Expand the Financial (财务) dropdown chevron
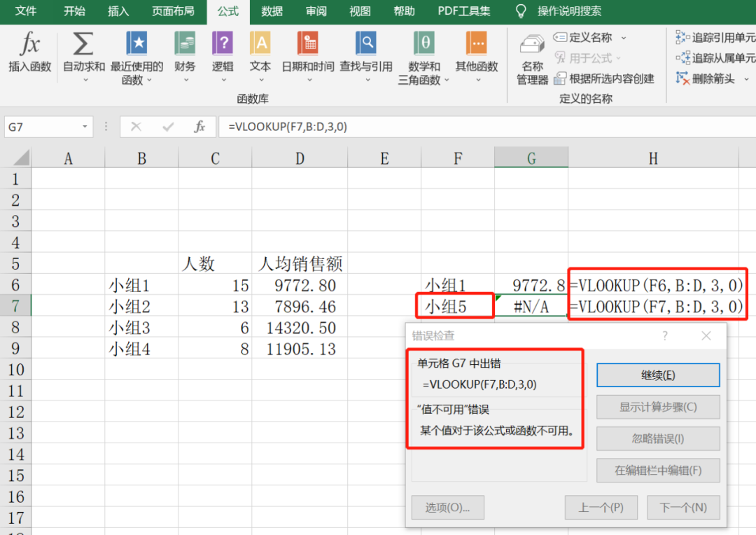The width and height of the screenshot is (756, 535). [x=185, y=80]
